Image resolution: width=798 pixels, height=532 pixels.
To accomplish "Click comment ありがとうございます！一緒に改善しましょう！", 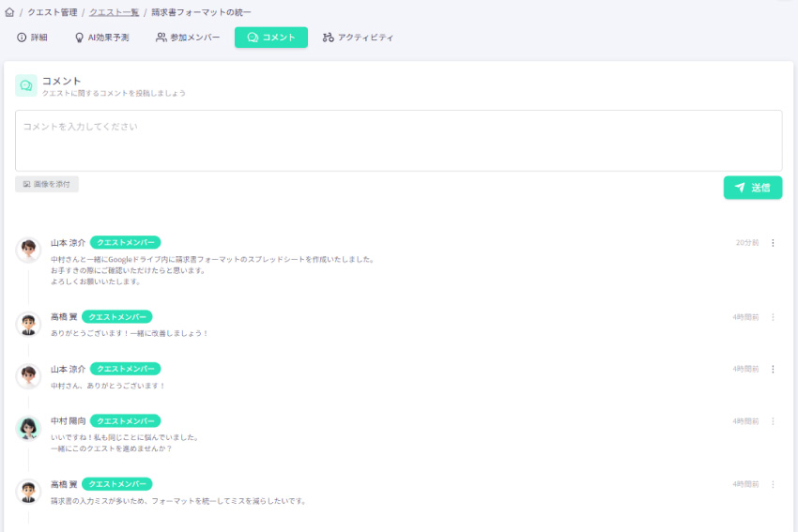I will (130, 333).
